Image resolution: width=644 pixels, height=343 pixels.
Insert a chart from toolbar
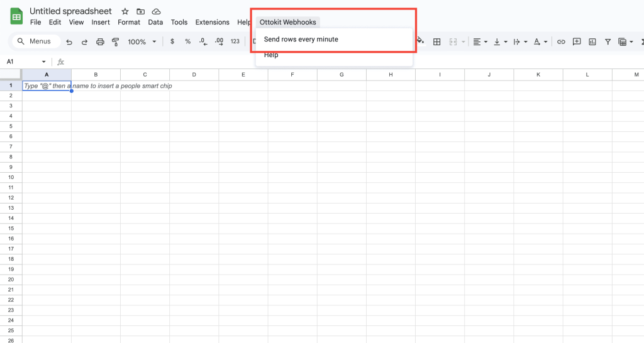point(592,42)
